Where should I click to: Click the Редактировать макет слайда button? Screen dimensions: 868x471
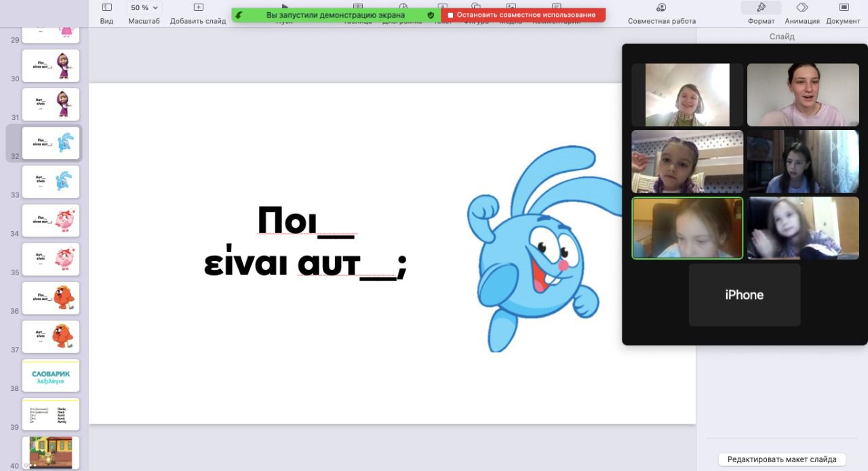[782, 459]
